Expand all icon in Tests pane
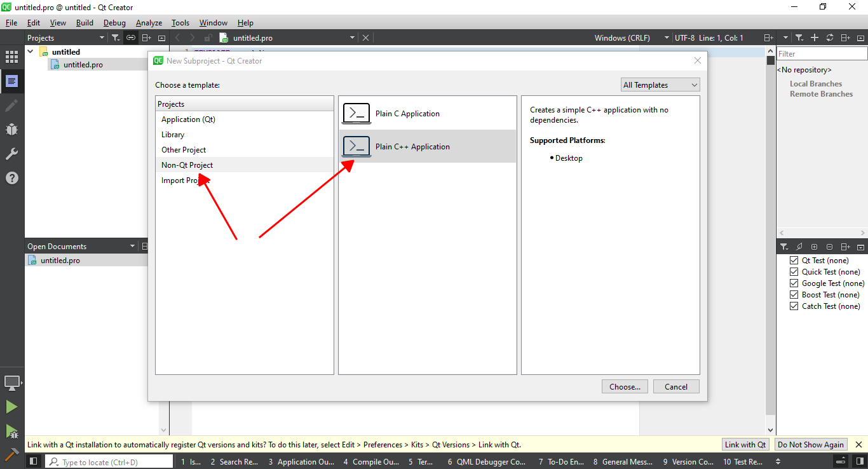The height and width of the screenshot is (469, 868). pos(815,247)
